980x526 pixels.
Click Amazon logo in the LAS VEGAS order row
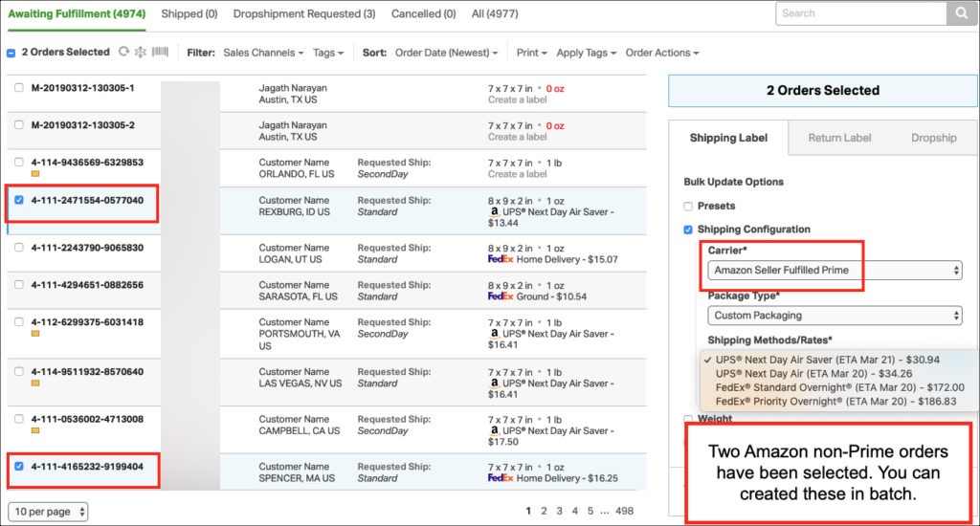[x=495, y=383]
